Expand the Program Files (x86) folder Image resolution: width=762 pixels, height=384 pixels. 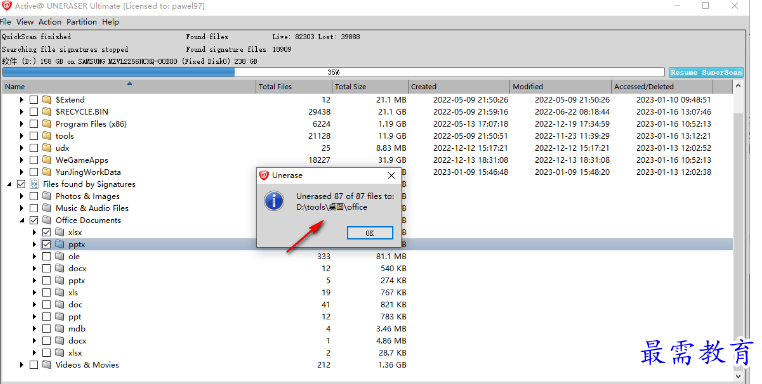[x=21, y=124]
